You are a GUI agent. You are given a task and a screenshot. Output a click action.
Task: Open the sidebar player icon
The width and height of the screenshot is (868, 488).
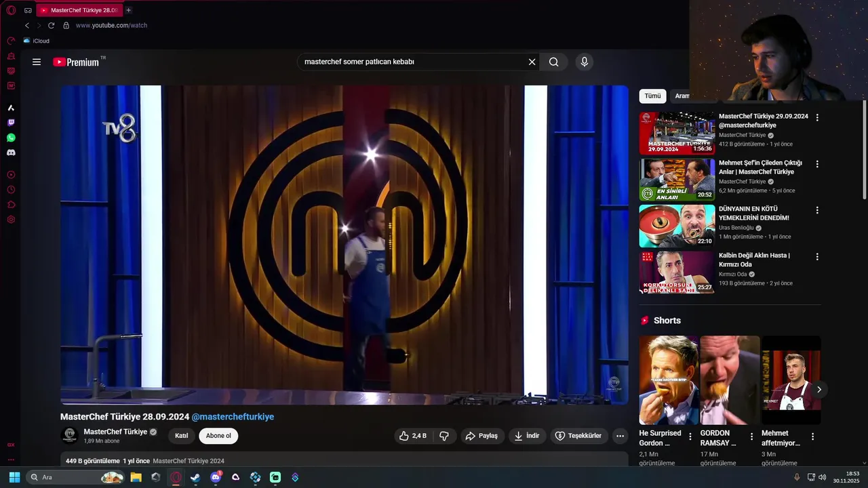[11, 175]
